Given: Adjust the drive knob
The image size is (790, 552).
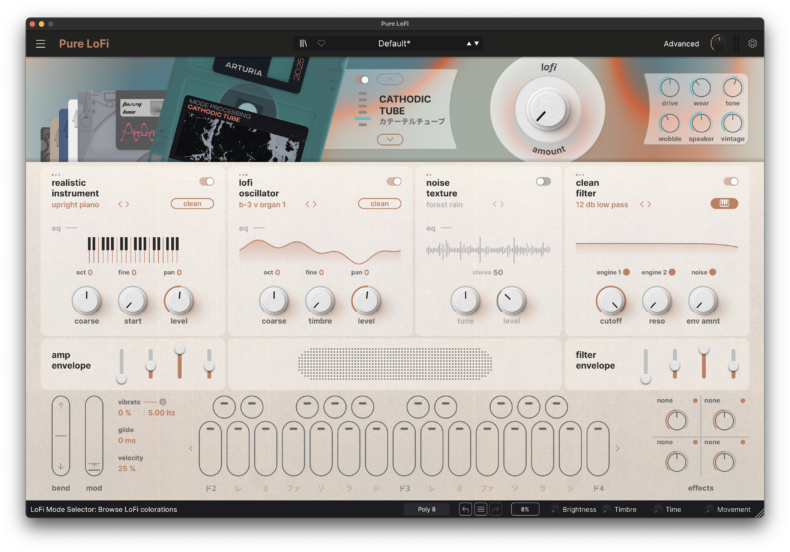Looking at the screenshot, I should pyautogui.click(x=670, y=88).
